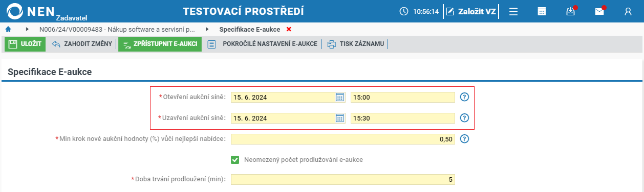
Task: Open the download inbox notifications icon
Action: pos(571,11)
